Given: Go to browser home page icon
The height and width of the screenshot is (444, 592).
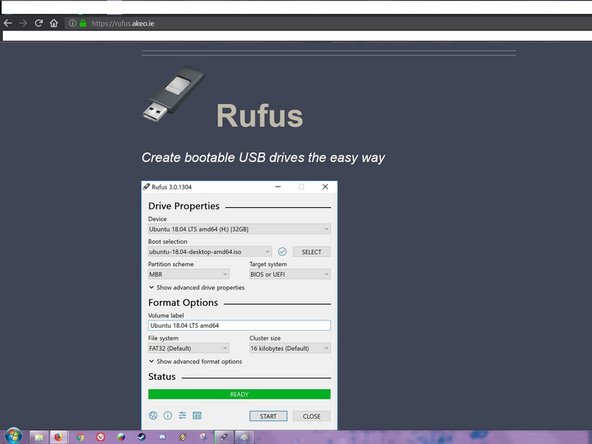Looking at the screenshot, I should 54,23.
